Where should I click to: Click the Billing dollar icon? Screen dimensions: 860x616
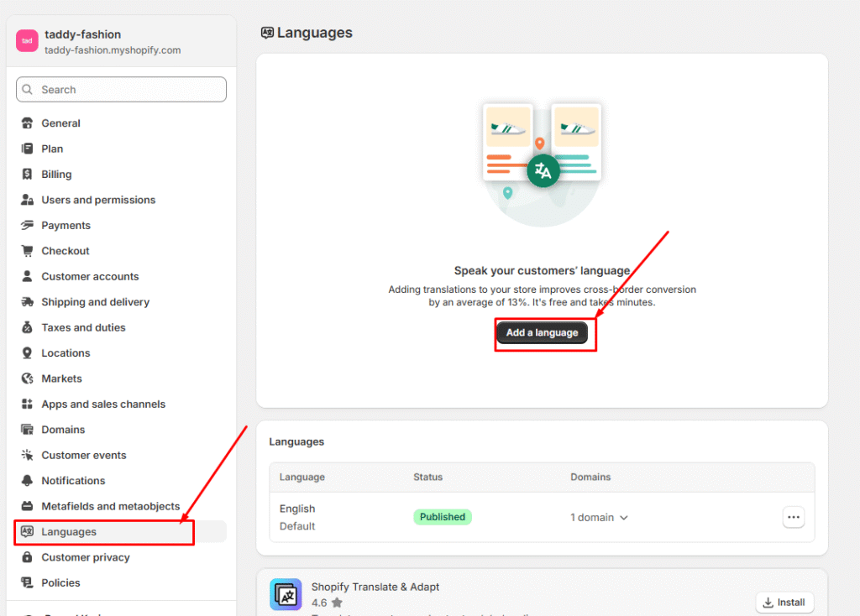27,175
